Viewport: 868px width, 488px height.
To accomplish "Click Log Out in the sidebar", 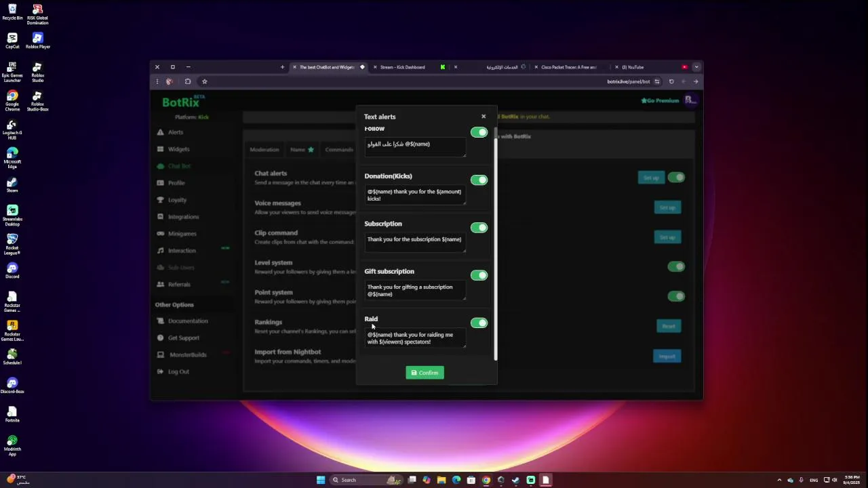I will (x=173, y=371).
